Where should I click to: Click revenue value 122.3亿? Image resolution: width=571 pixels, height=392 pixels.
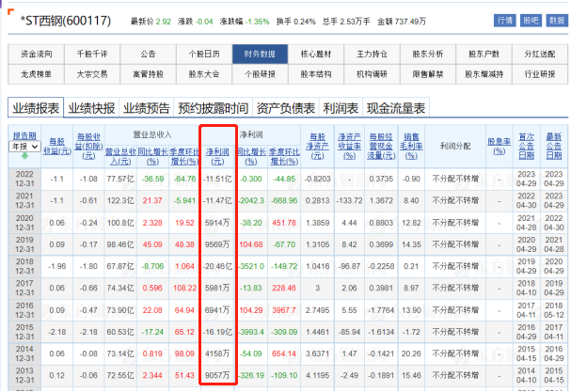[120, 200]
